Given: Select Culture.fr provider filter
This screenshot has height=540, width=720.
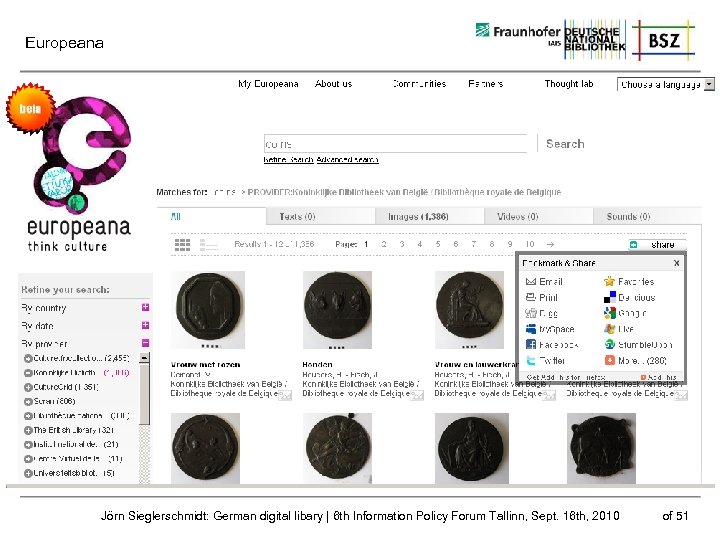Looking at the screenshot, I should pos(77,358).
